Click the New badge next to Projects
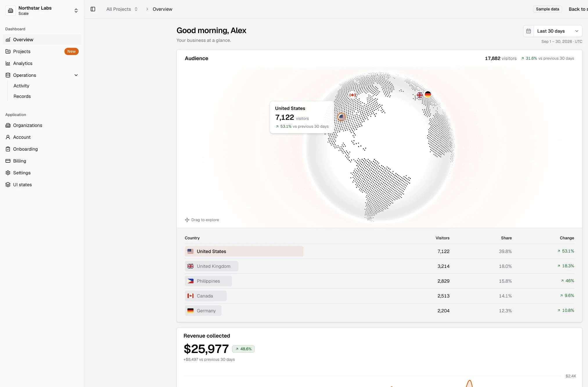Image resolution: width=588 pixels, height=387 pixels. point(71,51)
